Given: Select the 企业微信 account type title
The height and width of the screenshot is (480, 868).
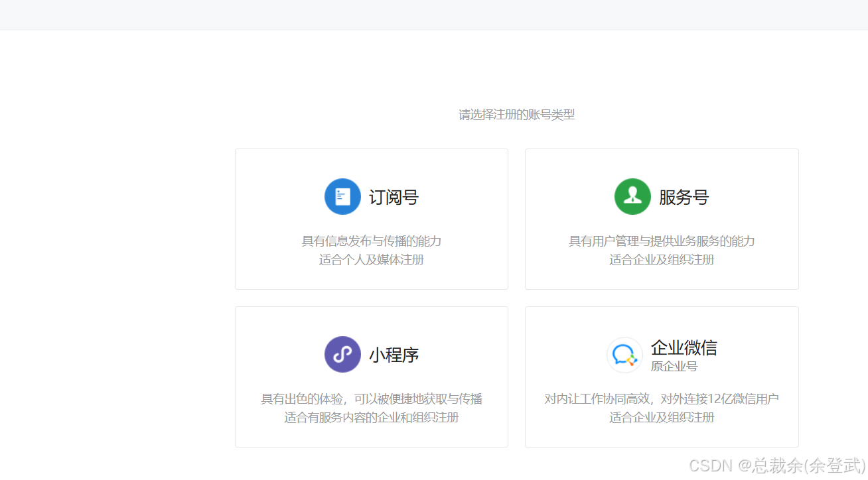Looking at the screenshot, I should point(684,348).
